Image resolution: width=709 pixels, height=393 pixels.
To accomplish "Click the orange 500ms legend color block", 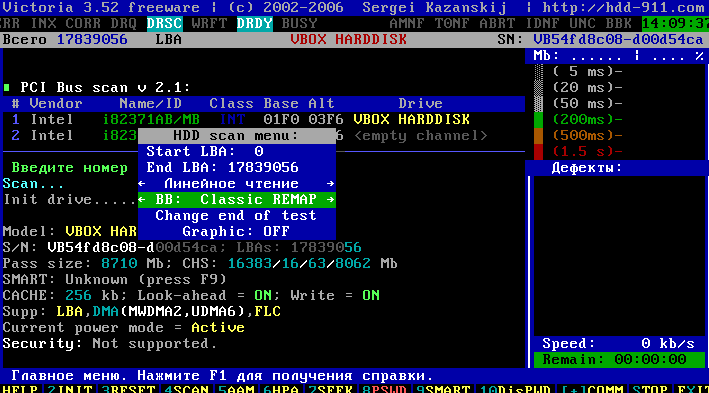I will [x=538, y=135].
